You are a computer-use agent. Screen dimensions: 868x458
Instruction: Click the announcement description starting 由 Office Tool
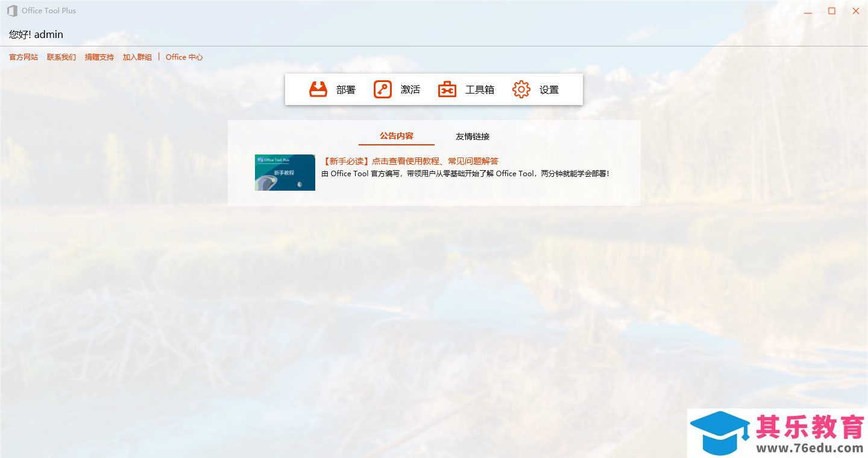tap(466, 174)
